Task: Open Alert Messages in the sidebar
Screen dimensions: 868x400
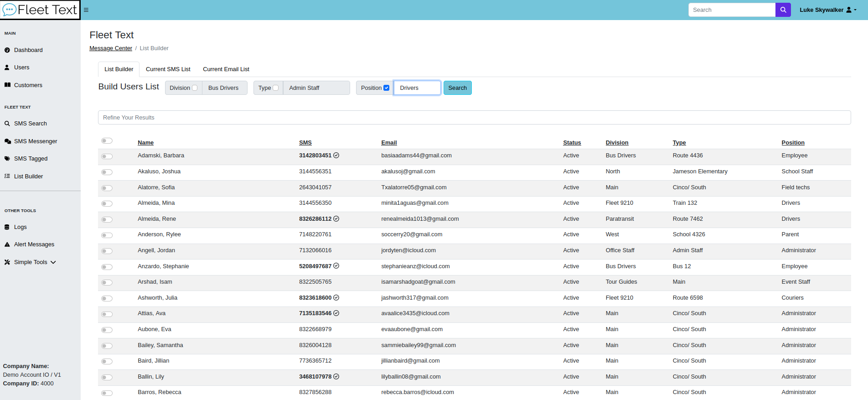Action: (34, 244)
